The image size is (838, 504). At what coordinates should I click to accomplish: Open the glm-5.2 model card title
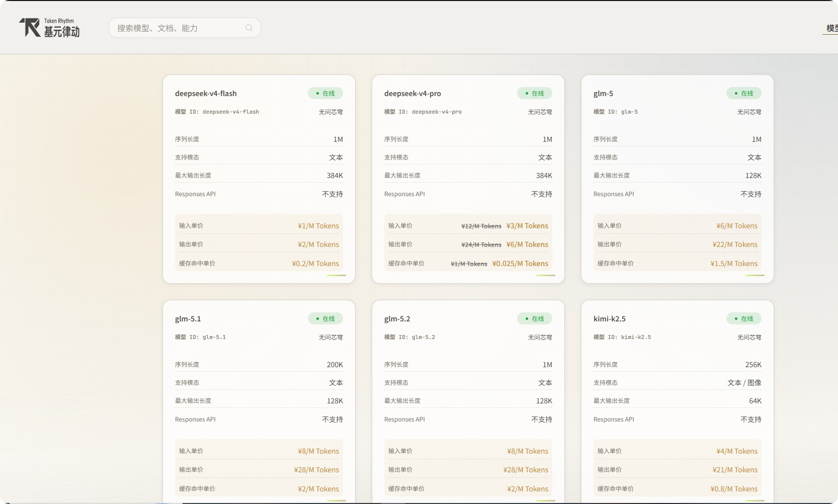397,319
